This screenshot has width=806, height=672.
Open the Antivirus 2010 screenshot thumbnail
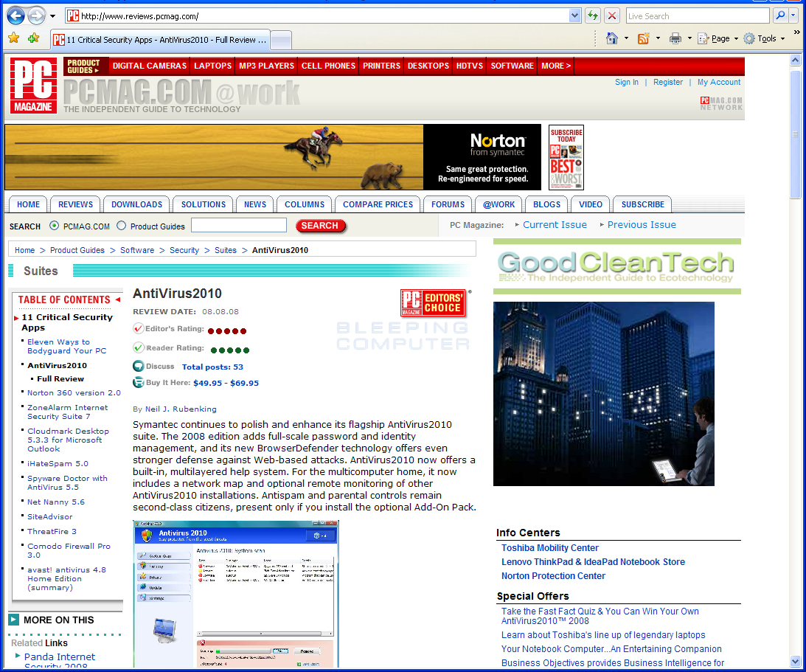coord(236,594)
